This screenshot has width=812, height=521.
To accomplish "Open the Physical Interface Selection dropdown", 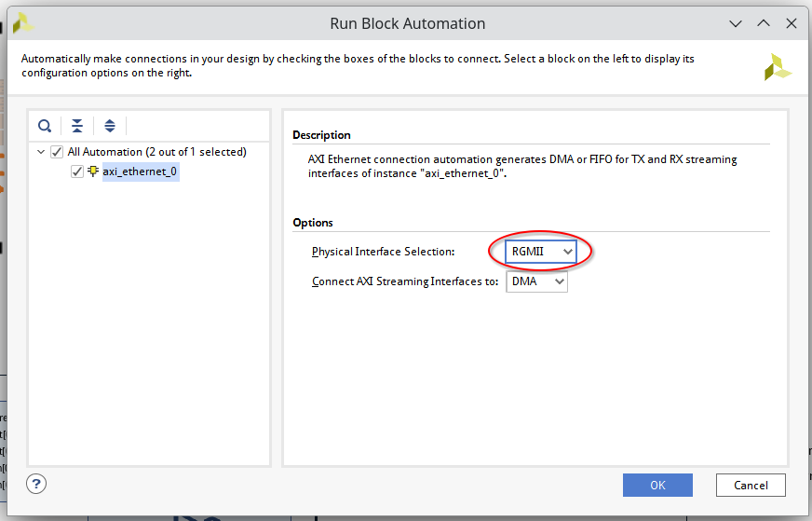I will pyautogui.click(x=541, y=252).
